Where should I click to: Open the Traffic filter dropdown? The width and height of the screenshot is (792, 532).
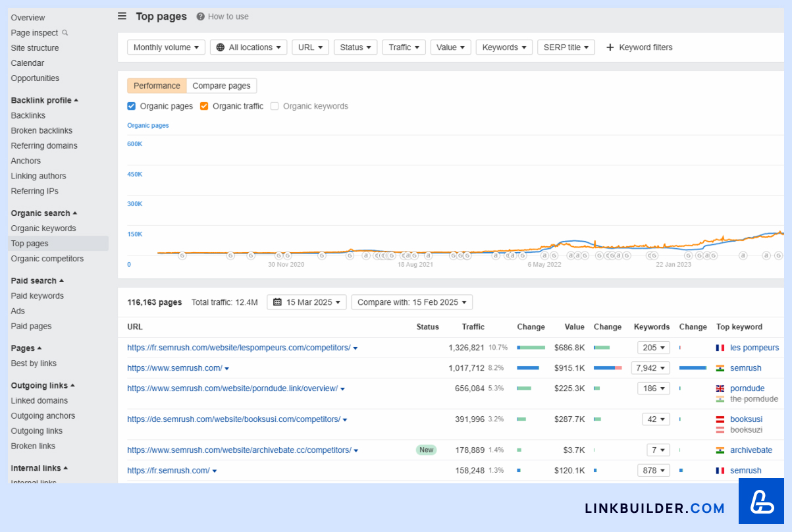pos(404,47)
